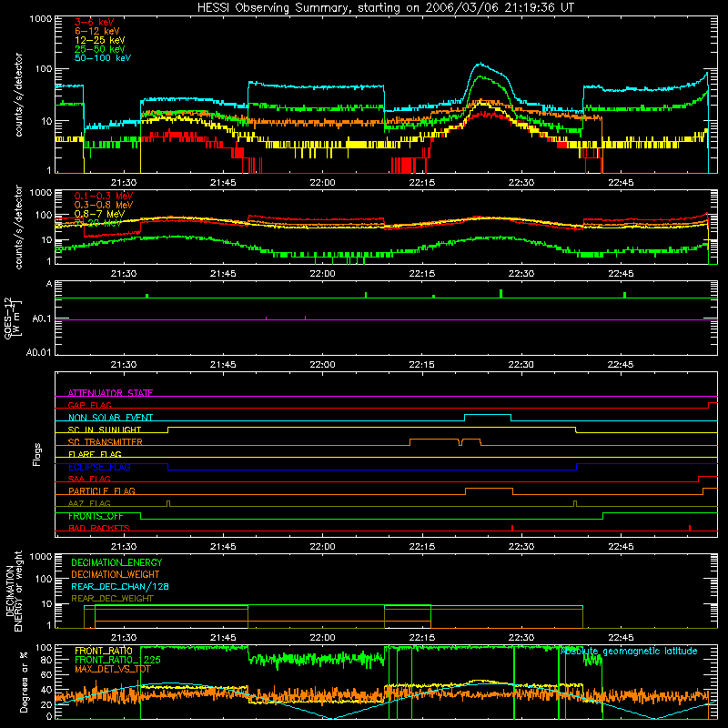The image size is (728, 728).
Task: Click the red SAA_FLAG label
Action: 89,479
